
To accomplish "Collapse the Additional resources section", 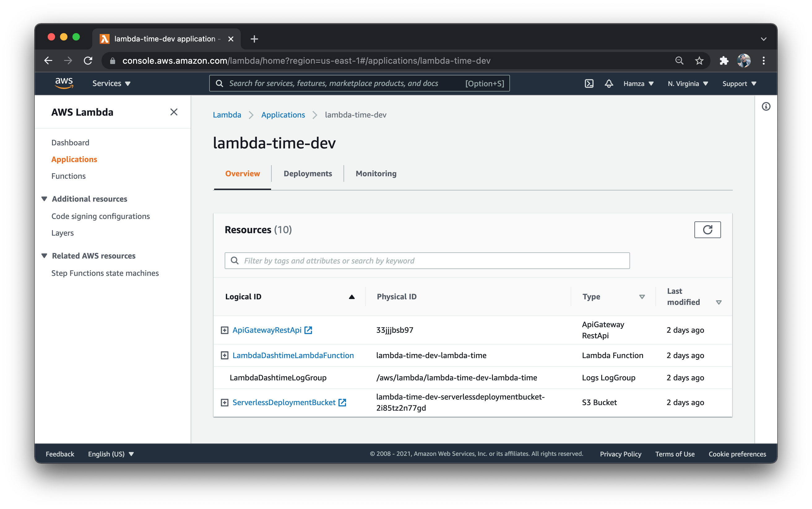I will (44, 199).
